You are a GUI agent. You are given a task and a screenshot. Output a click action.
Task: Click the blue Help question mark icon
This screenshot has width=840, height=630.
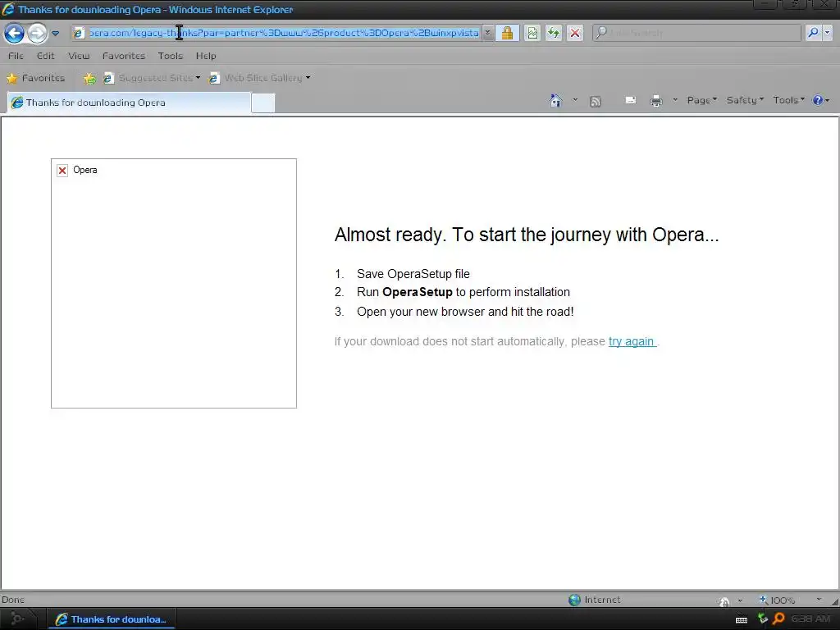818,100
